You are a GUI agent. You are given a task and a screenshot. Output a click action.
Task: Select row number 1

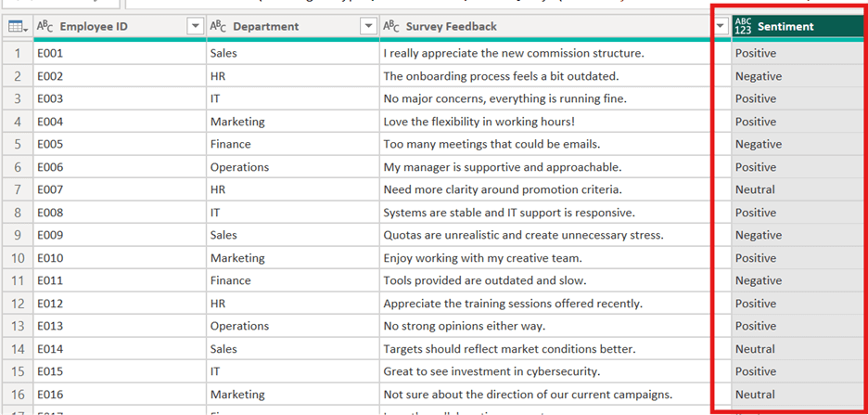18,53
